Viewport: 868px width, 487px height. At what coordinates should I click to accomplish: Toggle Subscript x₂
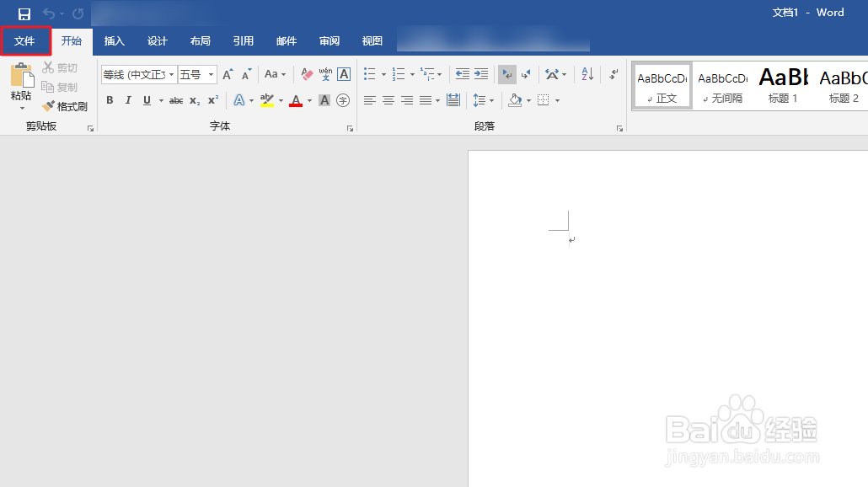click(x=195, y=101)
